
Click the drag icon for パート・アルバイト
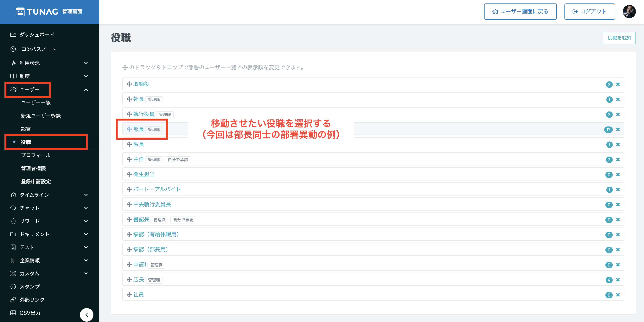pos(129,190)
